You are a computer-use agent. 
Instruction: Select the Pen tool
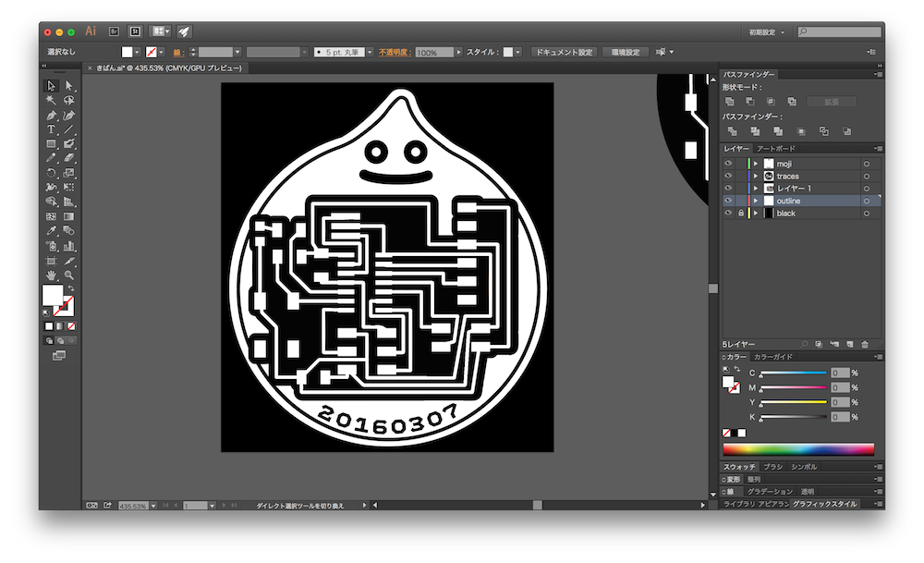(x=51, y=116)
